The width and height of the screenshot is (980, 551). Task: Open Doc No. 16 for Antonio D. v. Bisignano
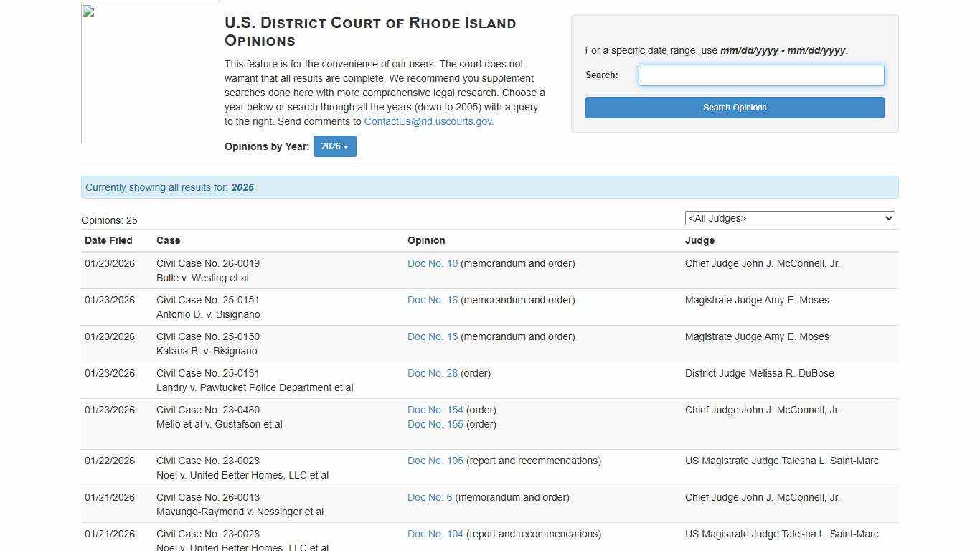[432, 300]
